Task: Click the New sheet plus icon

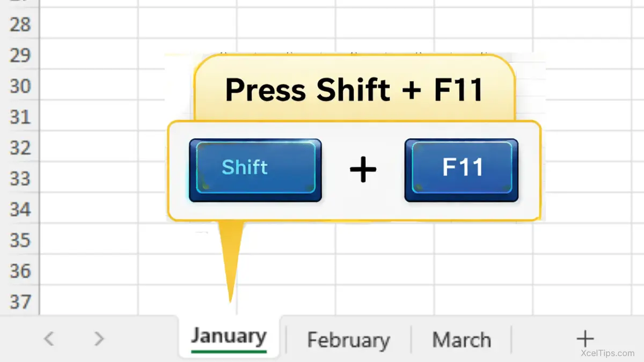Action: [584, 339]
